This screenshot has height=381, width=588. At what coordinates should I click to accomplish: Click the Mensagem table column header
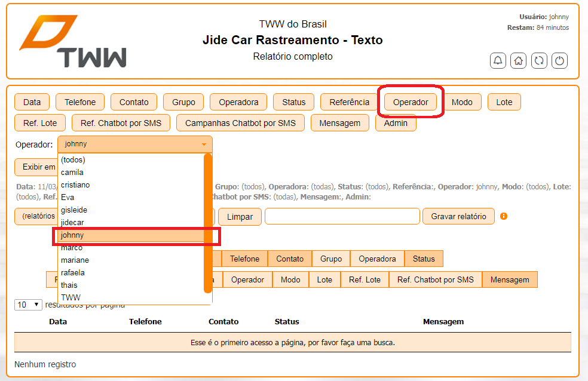[x=443, y=321]
